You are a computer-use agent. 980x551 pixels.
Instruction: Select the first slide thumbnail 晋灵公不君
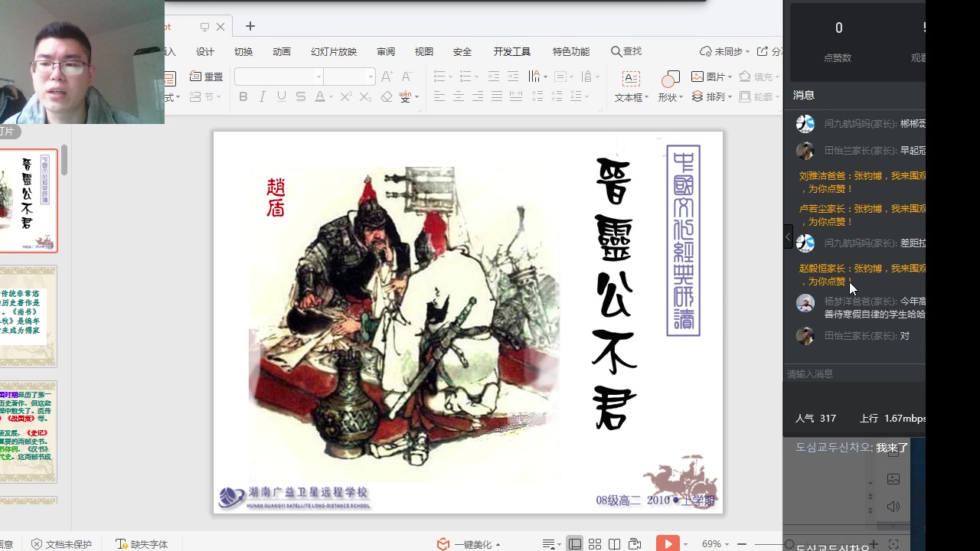coord(28,201)
